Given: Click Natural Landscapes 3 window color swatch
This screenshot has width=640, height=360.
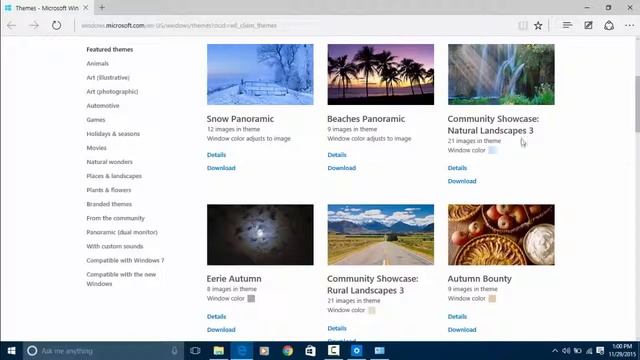Looking at the screenshot, I should coord(492,150).
